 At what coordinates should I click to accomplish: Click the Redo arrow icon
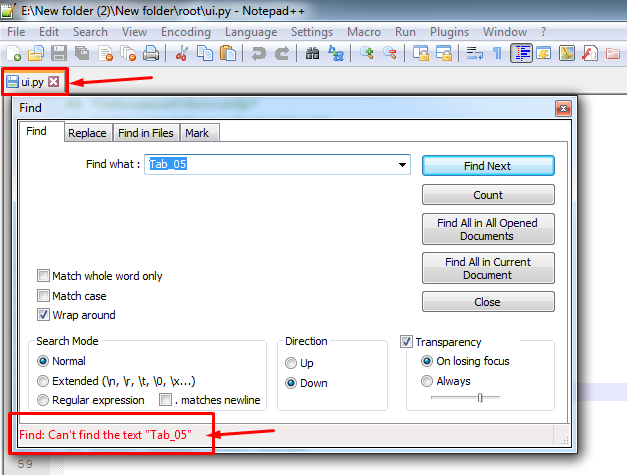[x=282, y=53]
